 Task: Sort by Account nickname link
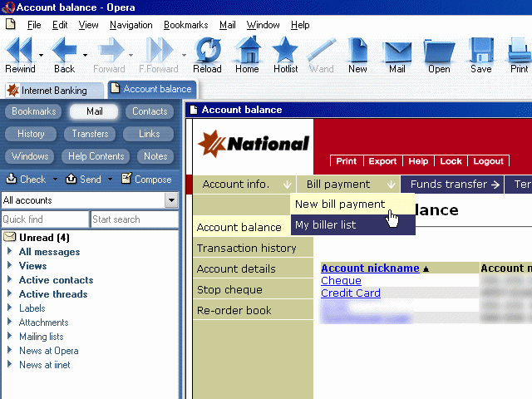(370, 268)
